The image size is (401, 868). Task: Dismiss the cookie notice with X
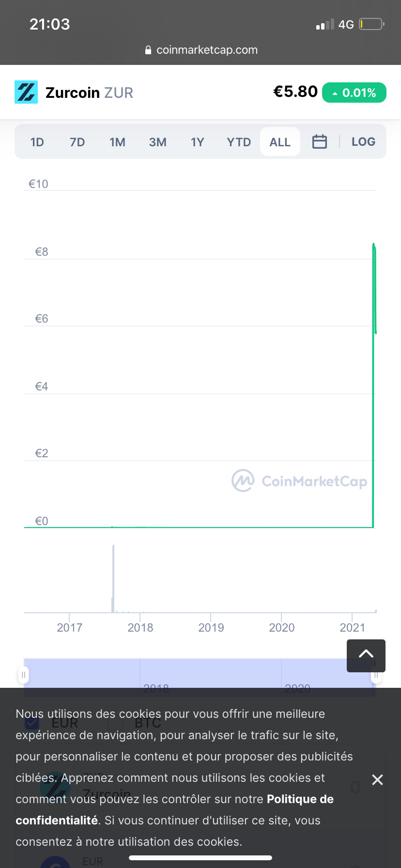click(377, 779)
